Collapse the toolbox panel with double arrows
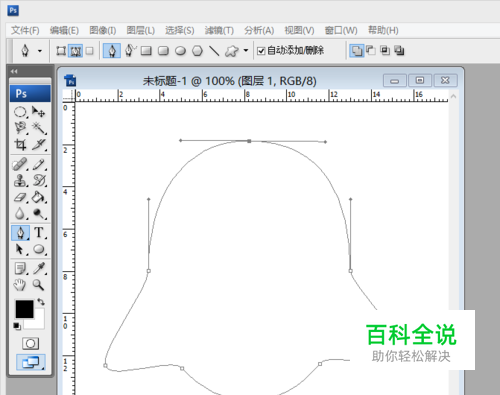The height and width of the screenshot is (395, 500). [x=14, y=71]
